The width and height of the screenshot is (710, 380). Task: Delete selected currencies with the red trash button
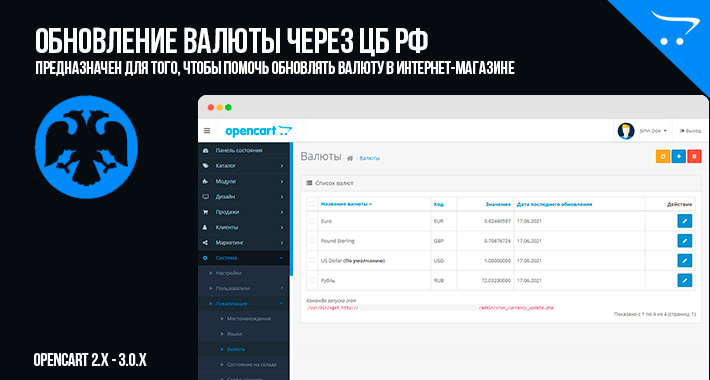tap(694, 156)
